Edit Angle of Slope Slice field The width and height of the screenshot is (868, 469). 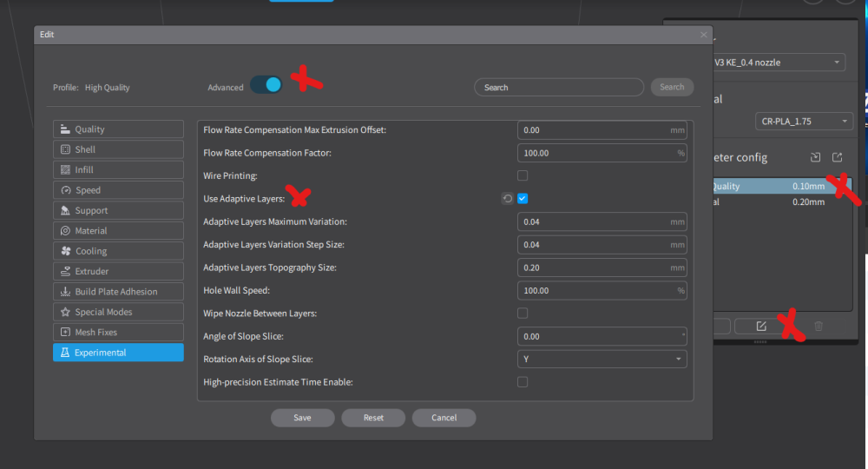pos(602,336)
